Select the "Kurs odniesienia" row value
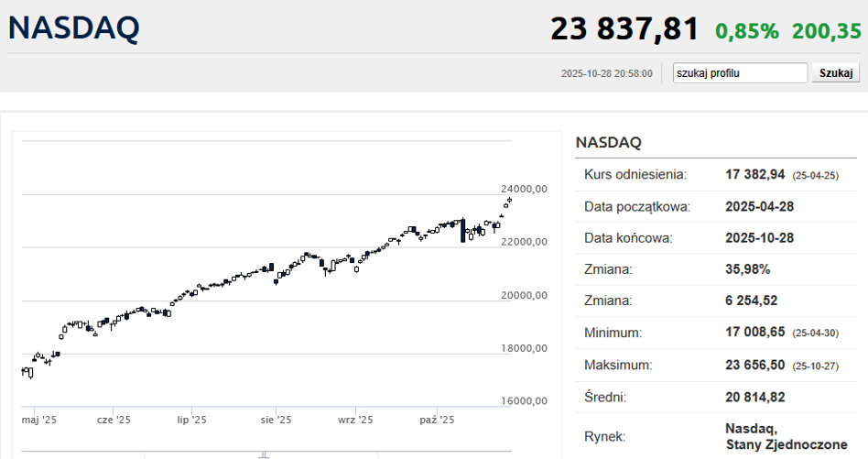 point(755,174)
